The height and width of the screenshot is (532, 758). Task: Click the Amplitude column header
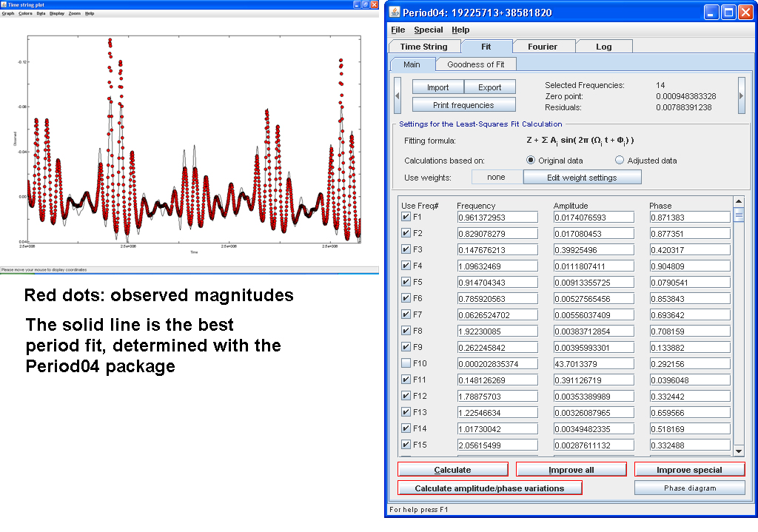(571, 206)
